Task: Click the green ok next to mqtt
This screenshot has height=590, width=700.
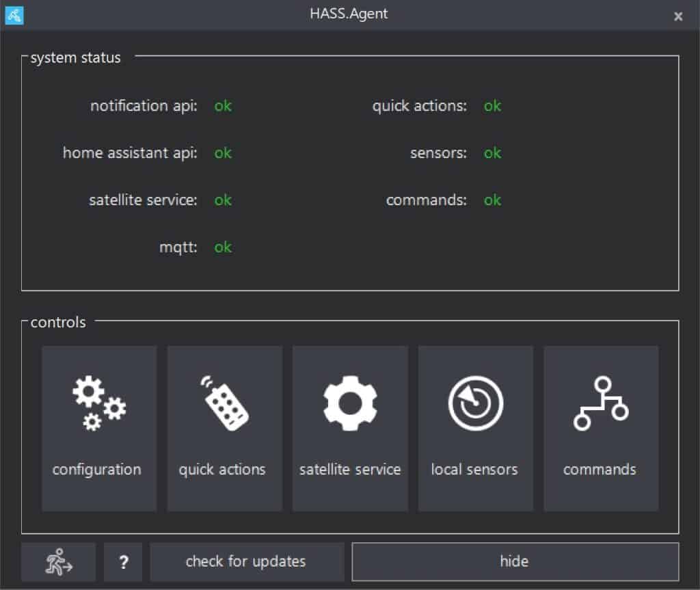Action: pyautogui.click(x=223, y=247)
